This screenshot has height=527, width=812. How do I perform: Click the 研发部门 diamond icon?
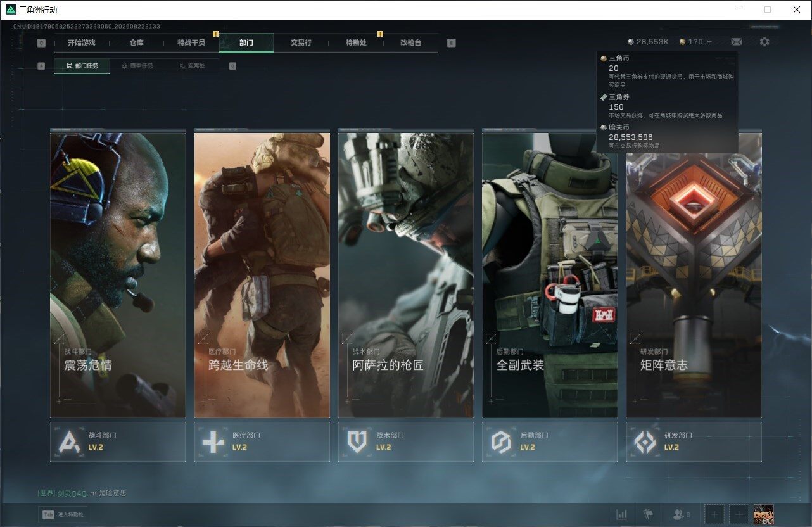pyautogui.click(x=645, y=441)
